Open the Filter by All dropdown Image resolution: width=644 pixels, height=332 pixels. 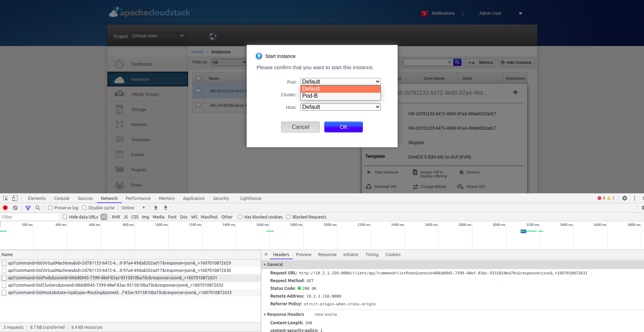coord(229,62)
